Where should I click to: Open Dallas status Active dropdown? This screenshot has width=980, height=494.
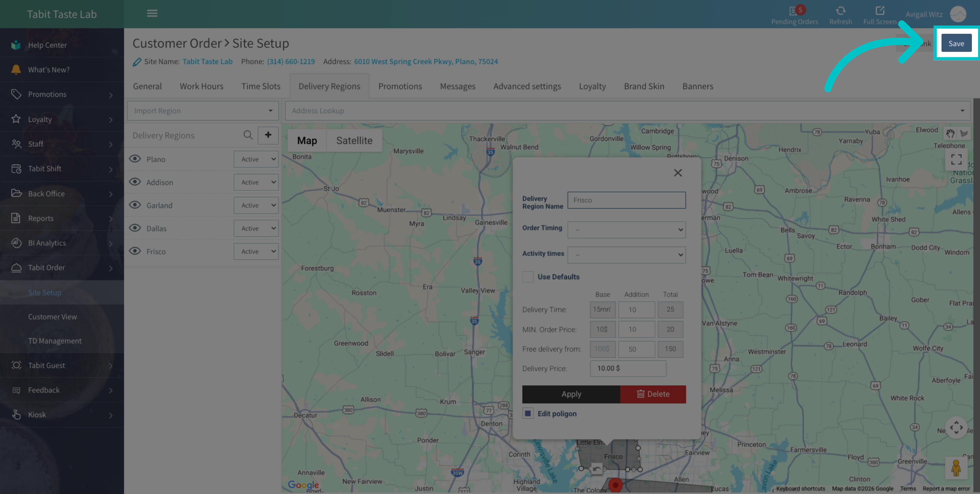point(256,228)
